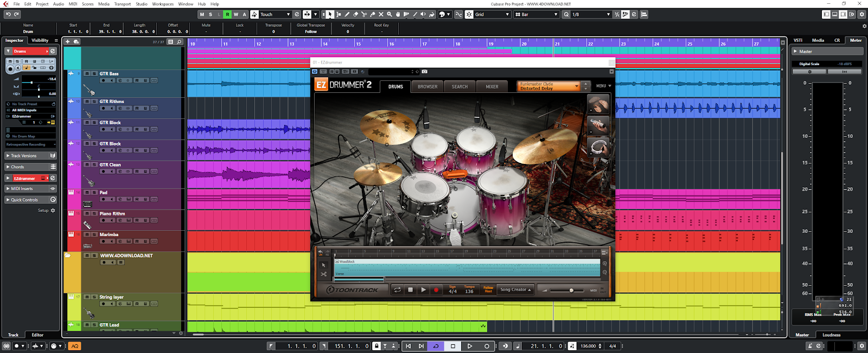The height and width of the screenshot is (353, 868).
Task: Open the Song Creator button
Action: pos(515,290)
